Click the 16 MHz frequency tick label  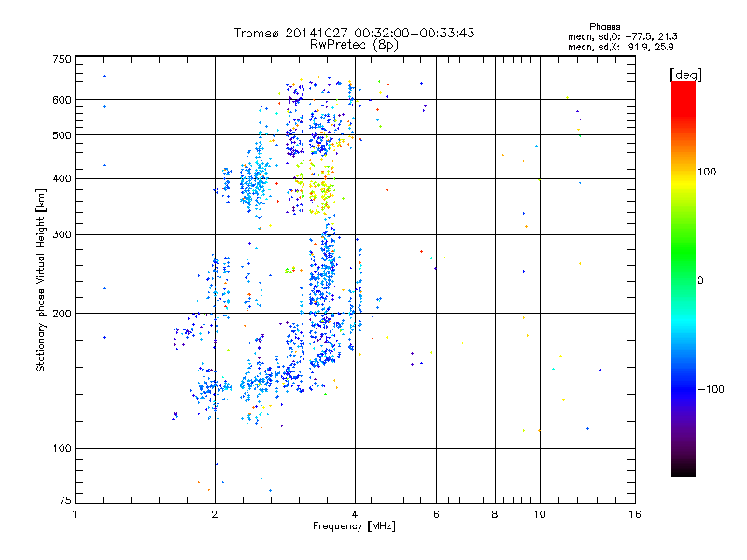point(635,514)
